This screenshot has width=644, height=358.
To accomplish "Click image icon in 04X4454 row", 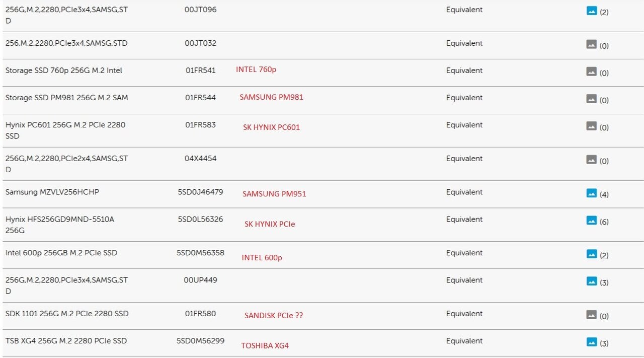I will coord(592,160).
